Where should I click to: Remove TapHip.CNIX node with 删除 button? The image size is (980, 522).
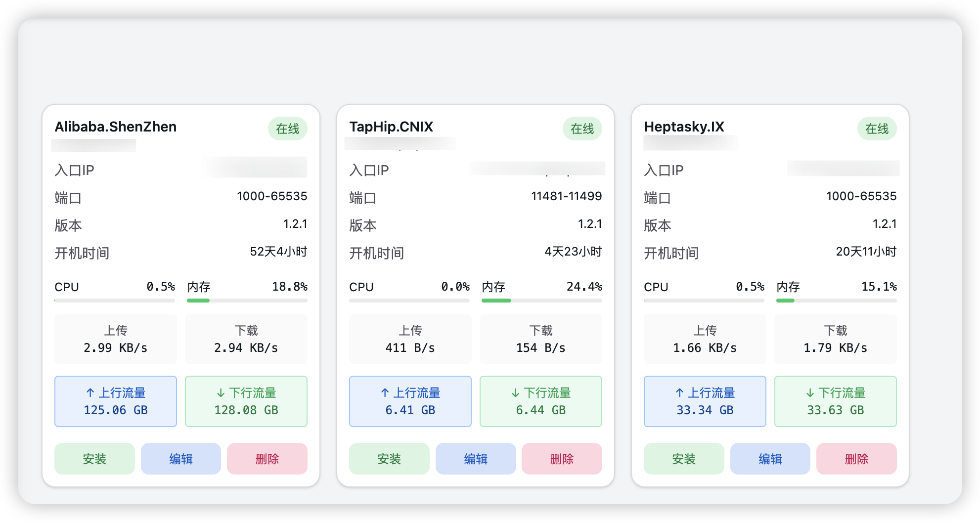pos(562,459)
